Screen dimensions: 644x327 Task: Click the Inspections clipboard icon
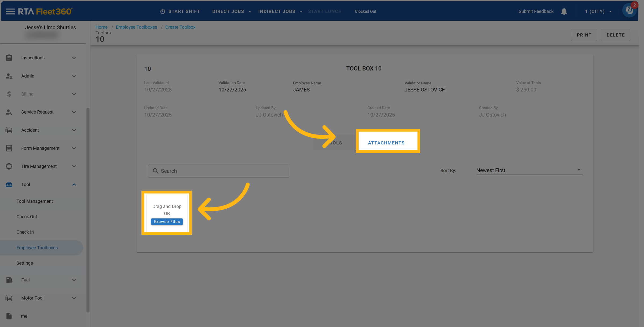coord(9,58)
